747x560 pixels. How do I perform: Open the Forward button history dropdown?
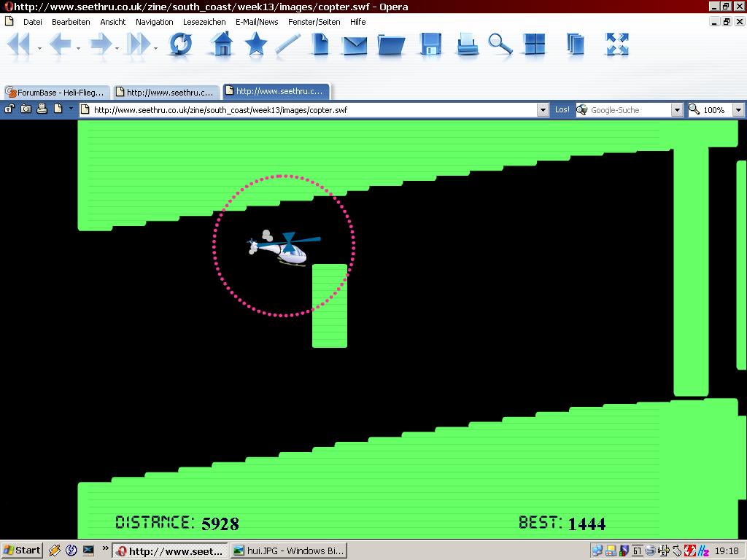(x=117, y=48)
